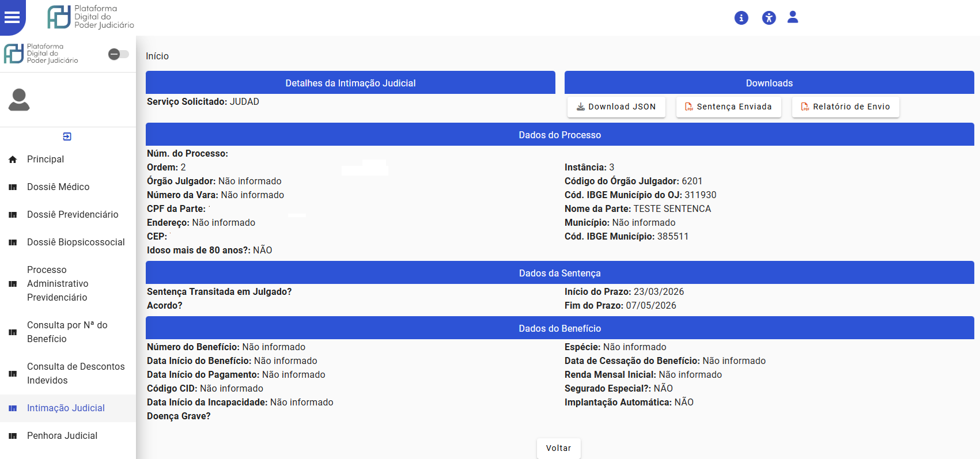Click the Relatório de Envio button

pos(846,107)
